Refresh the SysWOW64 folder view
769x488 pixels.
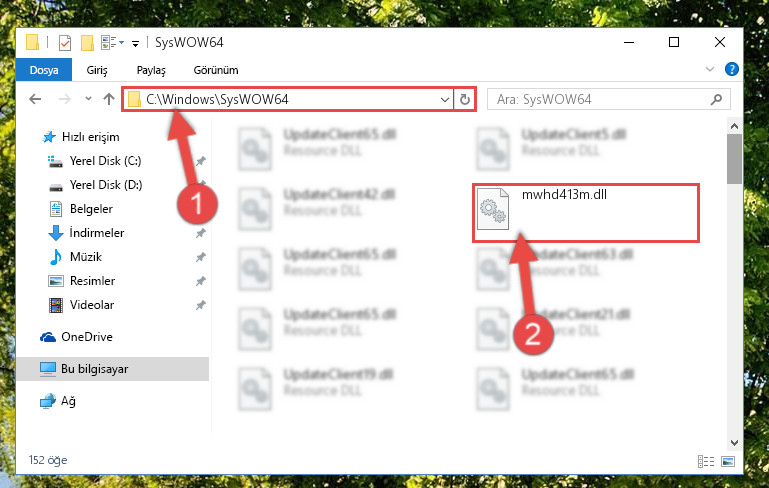pos(464,100)
